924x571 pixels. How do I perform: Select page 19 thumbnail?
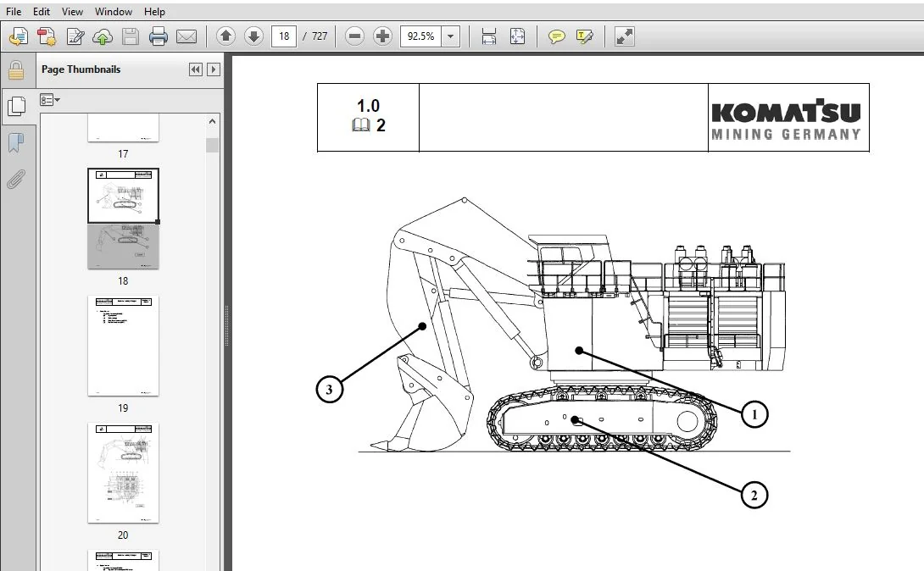(x=123, y=346)
